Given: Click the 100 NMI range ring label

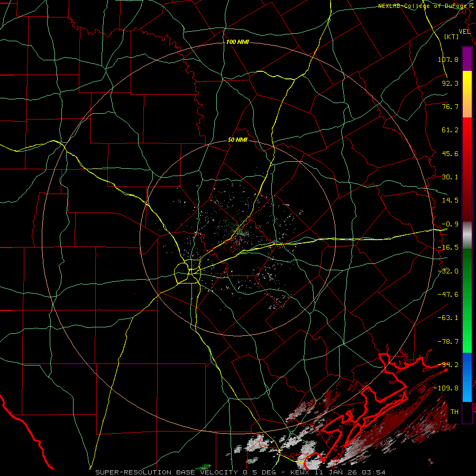Looking at the screenshot, I should [237, 42].
